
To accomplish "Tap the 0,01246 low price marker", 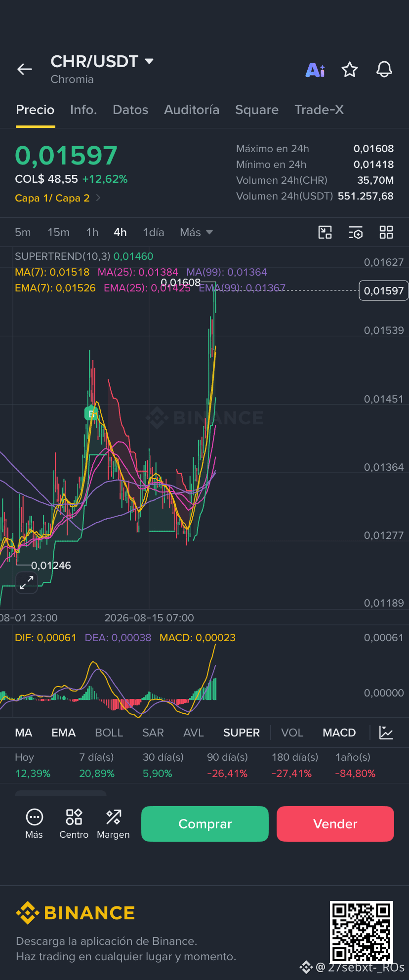I will coord(51,566).
